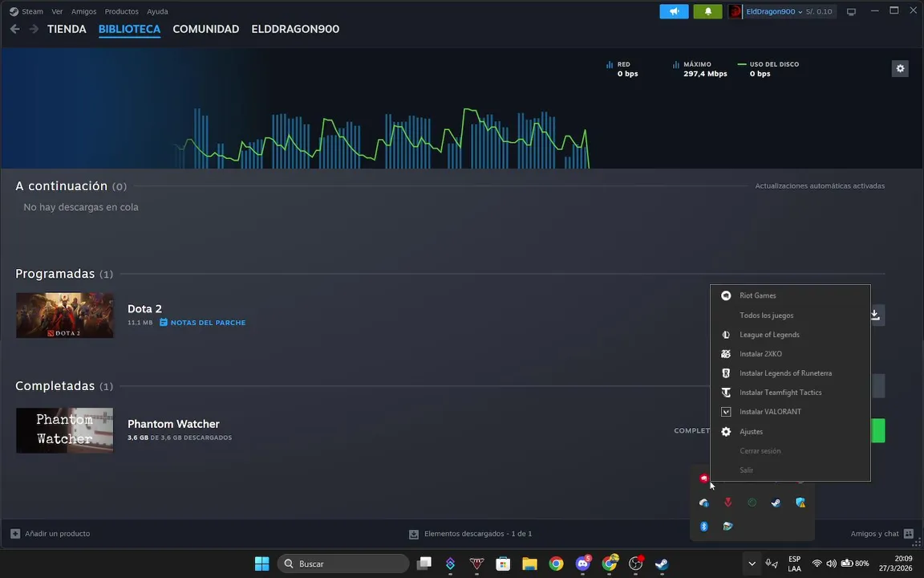Screen dimensions: 924x578
Task: Click the Bluetooth tray icon
Action: 703,526
